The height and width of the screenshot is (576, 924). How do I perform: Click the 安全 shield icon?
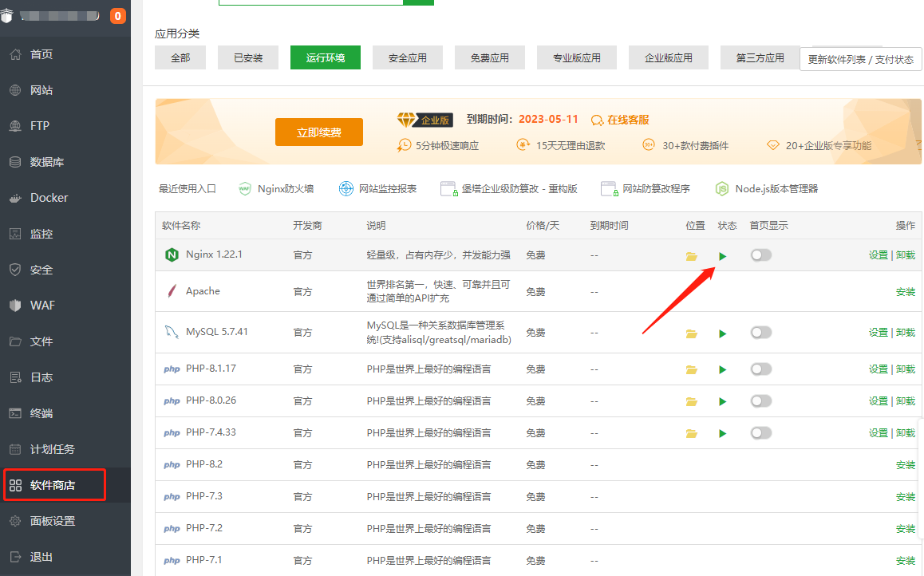[16, 270]
